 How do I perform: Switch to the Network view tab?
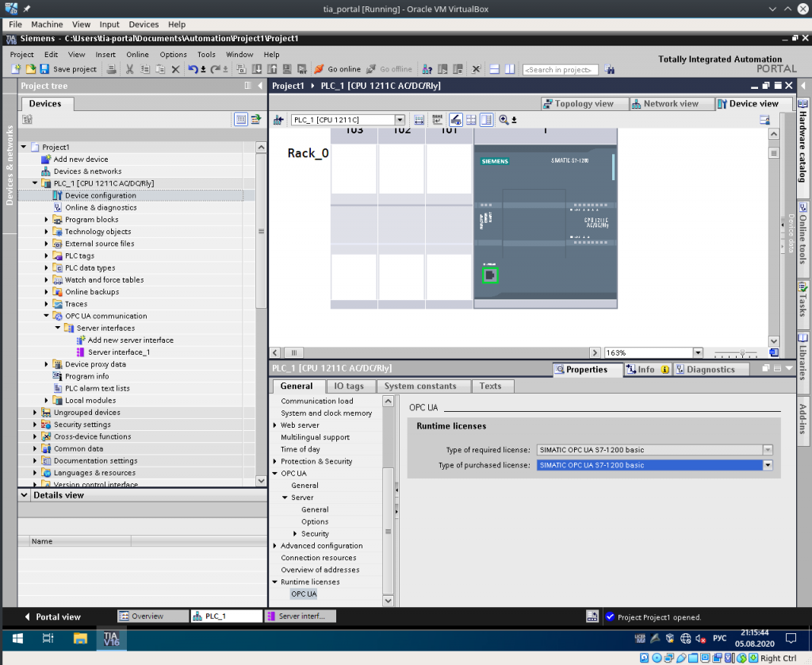(x=671, y=104)
